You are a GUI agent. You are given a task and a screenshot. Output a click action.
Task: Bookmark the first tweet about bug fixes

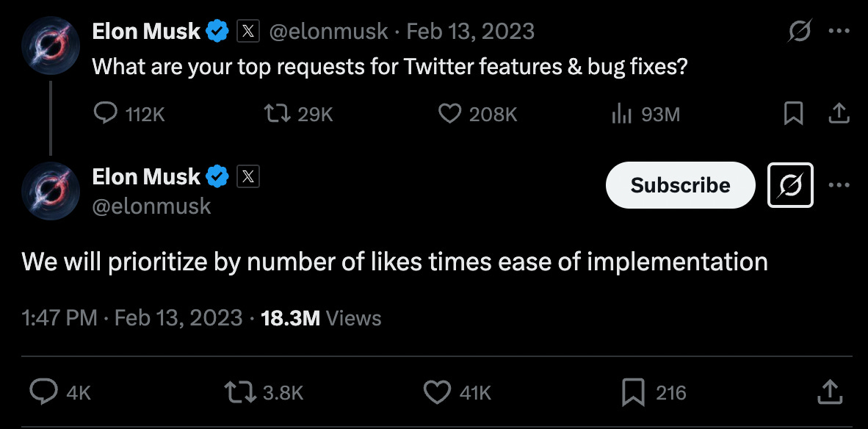(x=794, y=114)
